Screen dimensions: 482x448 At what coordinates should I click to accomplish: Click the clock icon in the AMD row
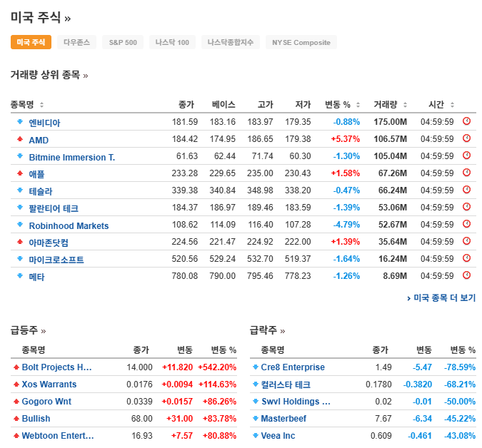click(466, 138)
